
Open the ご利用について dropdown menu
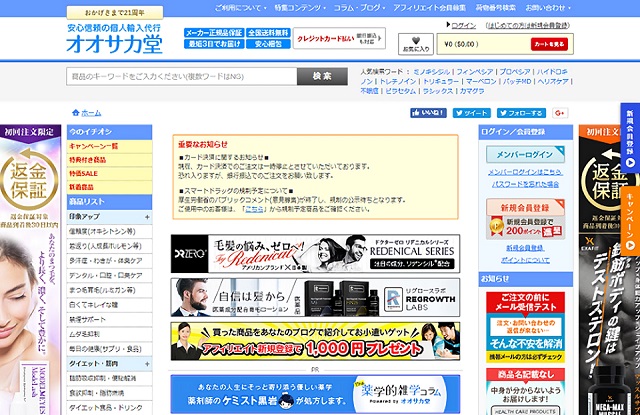240,8
